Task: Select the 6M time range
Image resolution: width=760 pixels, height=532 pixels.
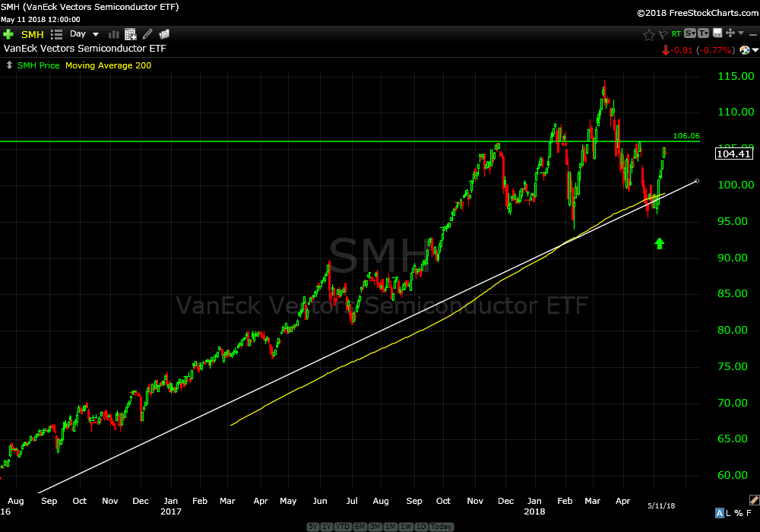Action: [x=360, y=527]
